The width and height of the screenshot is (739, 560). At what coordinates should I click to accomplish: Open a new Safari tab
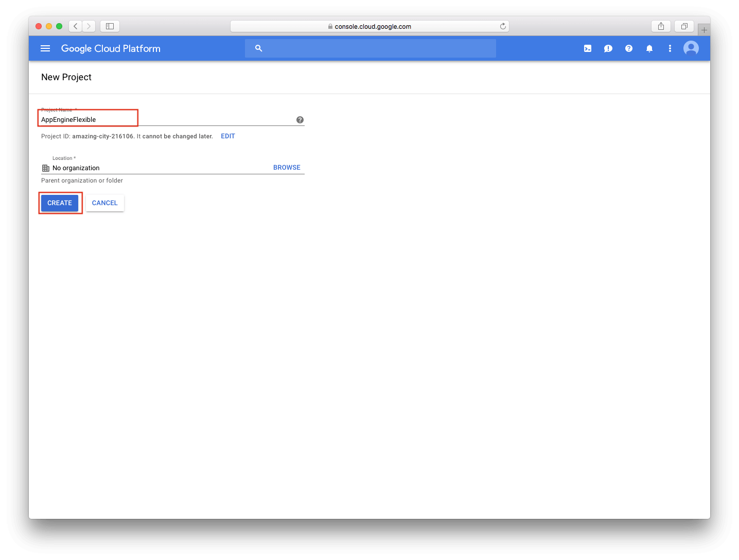pos(703,28)
